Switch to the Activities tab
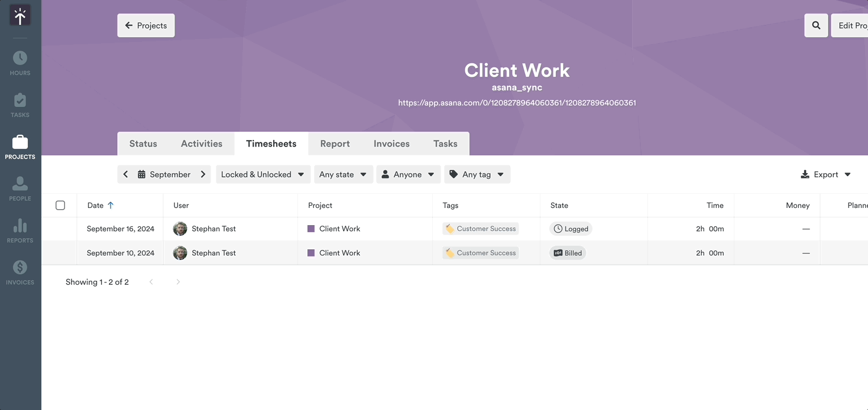Viewport: 868px width, 410px height. (x=202, y=144)
